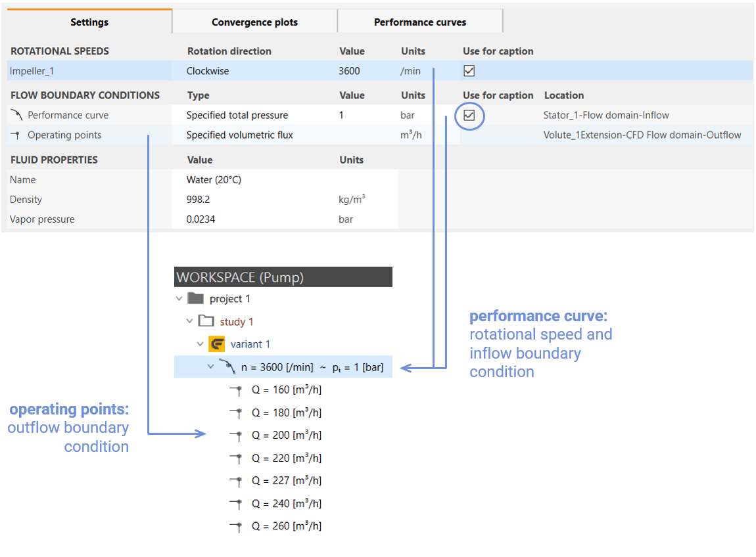This screenshot has width=756, height=557.
Task: Collapse the n = 3600 performance curve node
Action: tap(211, 367)
